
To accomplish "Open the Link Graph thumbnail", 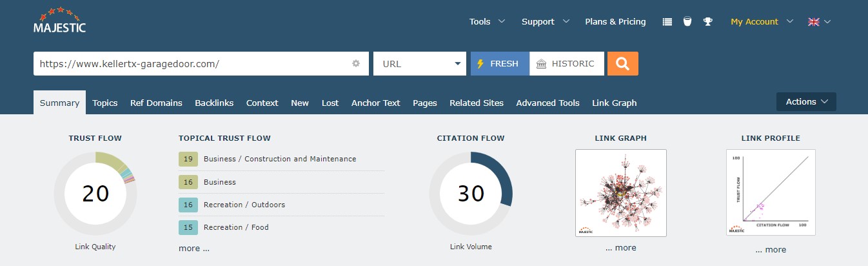I will 620,193.
